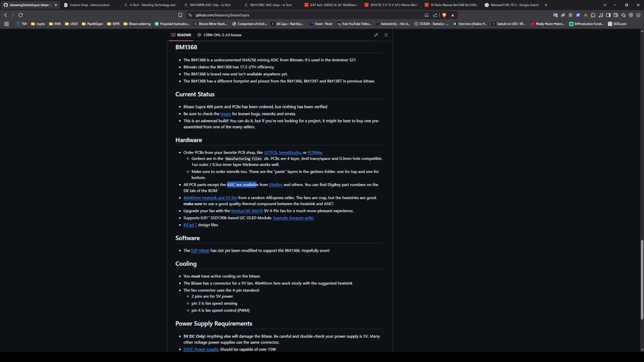Open the crypto bookmark folder
The width and height of the screenshot is (644, 362).
pyautogui.click(x=38, y=24)
